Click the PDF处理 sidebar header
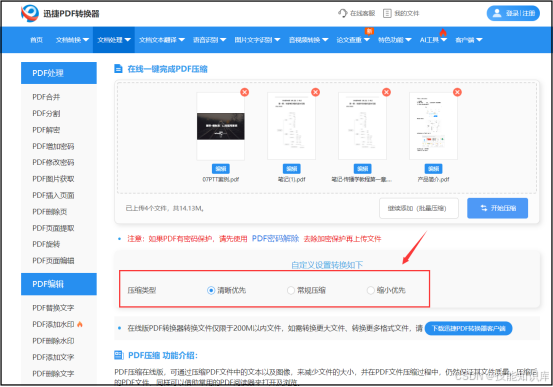 point(59,73)
